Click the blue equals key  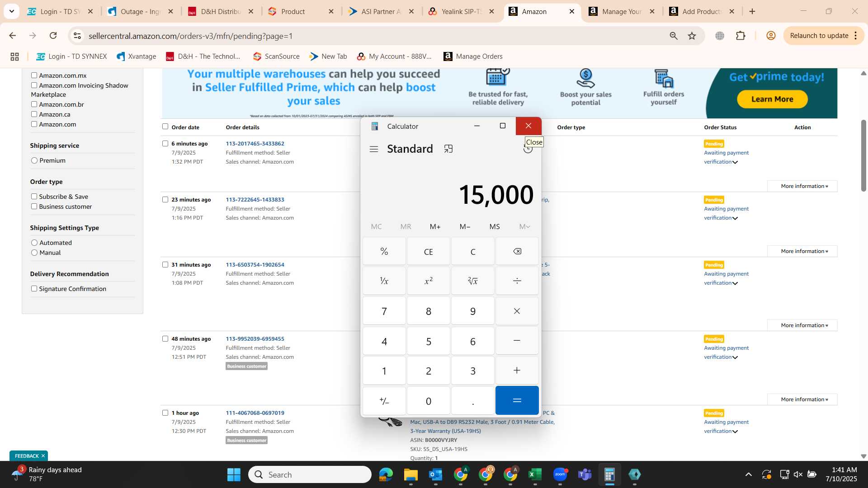pyautogui.click(x=517, y=400)
